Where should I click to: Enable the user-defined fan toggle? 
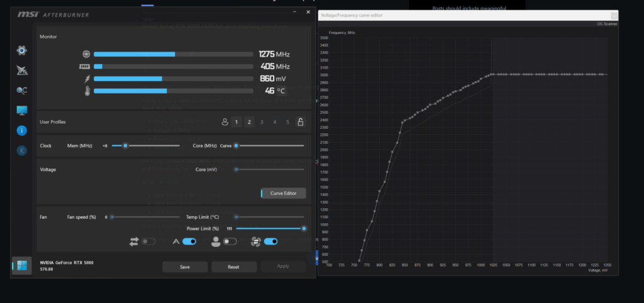click(x=230, y=242)
